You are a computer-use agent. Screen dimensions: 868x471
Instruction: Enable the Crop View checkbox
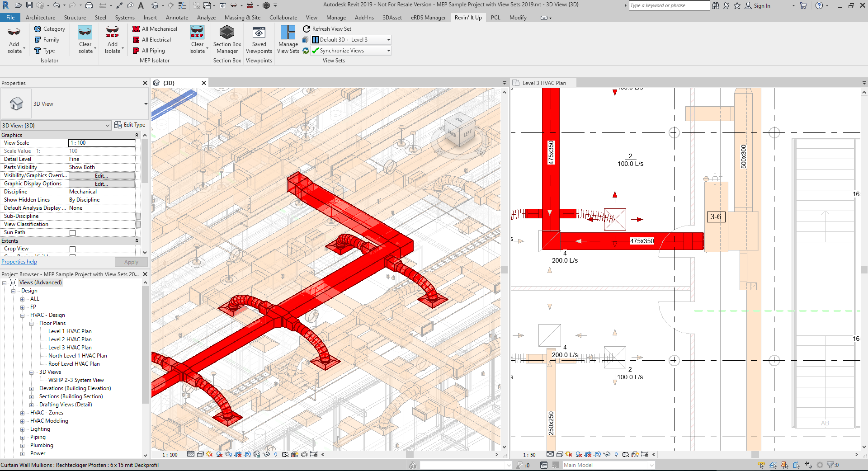[x=72, y=249]
